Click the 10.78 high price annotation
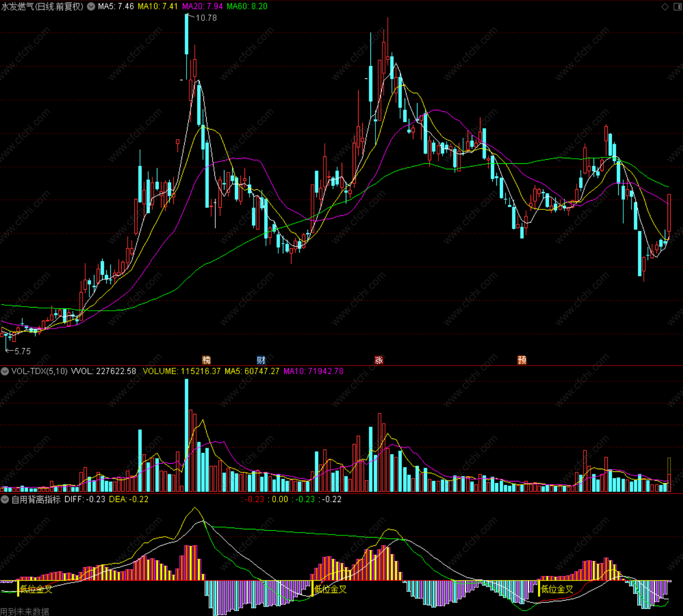 [x=206, y=18]
